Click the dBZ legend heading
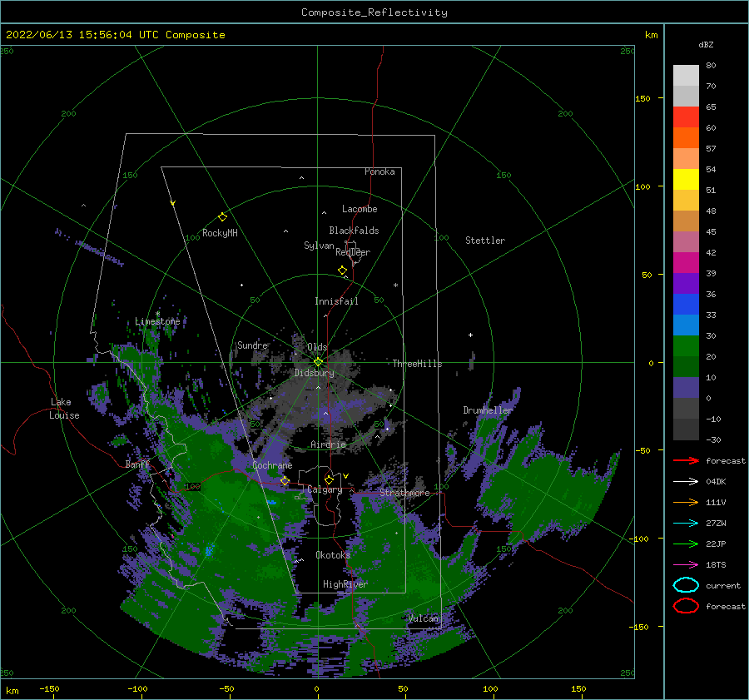Image resolution: width=749 pixels, height=700 pixels. click(x=706, y=44)
